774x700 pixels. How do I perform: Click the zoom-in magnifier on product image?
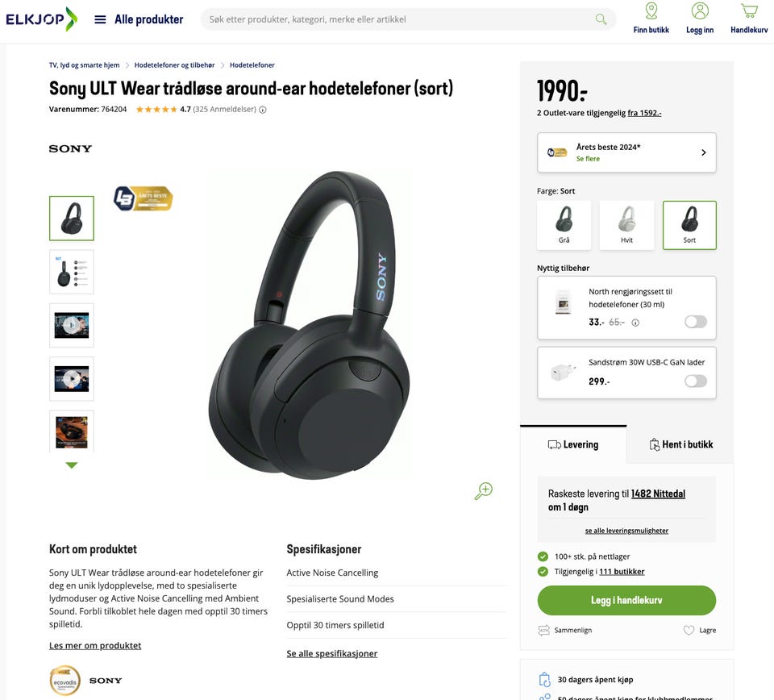(484, 490)
